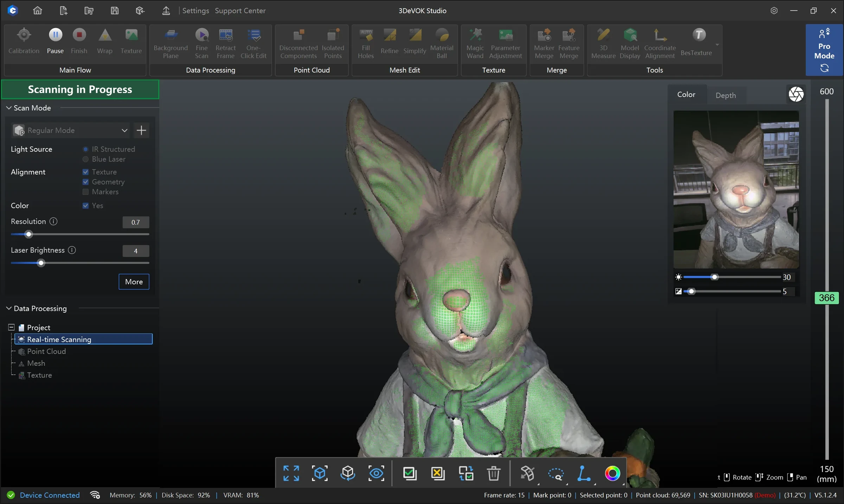Click the Laser Brightness info icon
844x504 pixels.
(x=72, y=250)
